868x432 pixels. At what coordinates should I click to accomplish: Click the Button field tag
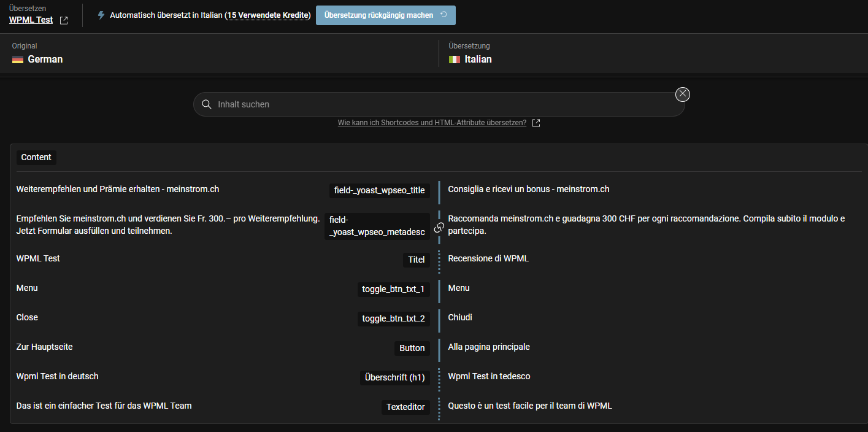(x=412, y=348)
